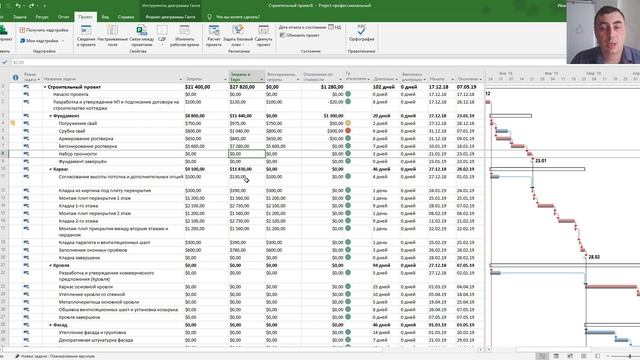Image resolution: width=640 pixels, height=360 pixels.
Task: Click the indicators info column header icon
Action: [16, 77]
